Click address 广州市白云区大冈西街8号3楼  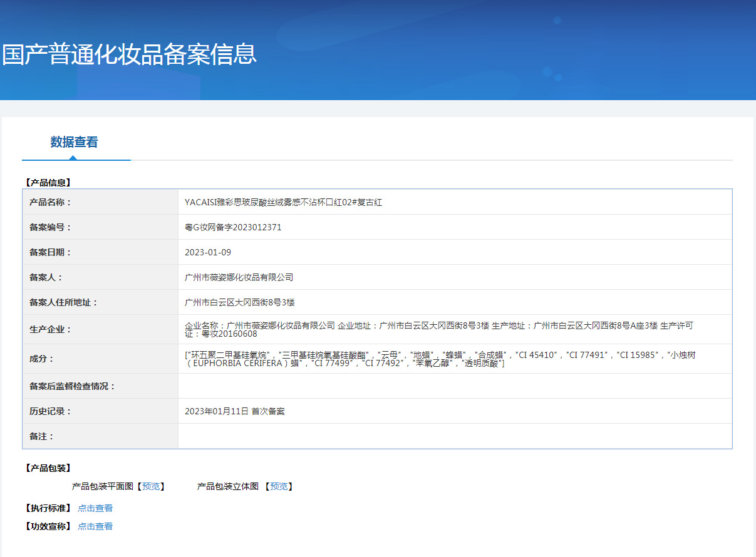(239, 302)
